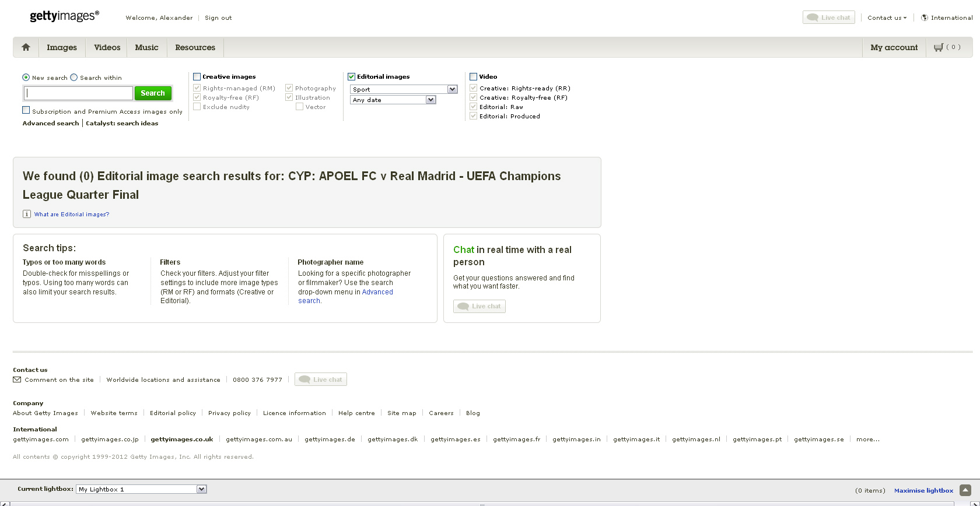
Task: Open Careers link
Action: click(441, 413)
